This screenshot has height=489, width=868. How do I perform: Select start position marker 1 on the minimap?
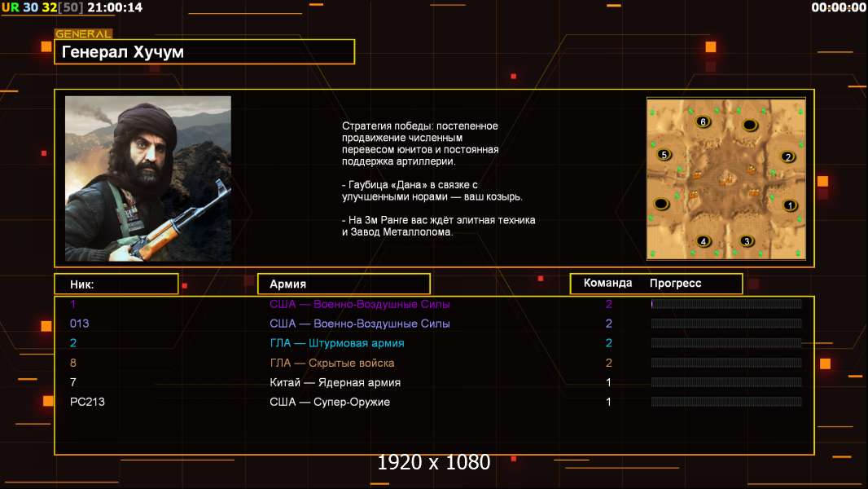(790, 205)
